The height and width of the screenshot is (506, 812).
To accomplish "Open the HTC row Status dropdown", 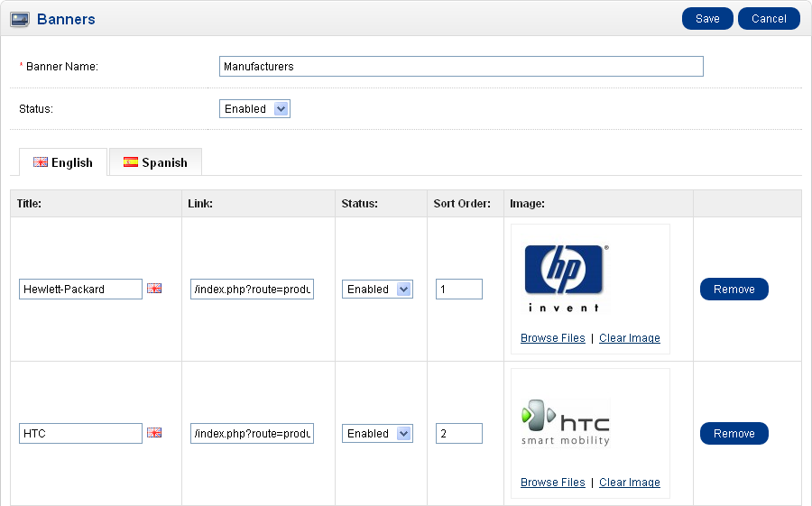I will pyautogui.click(x=377, y=434).
